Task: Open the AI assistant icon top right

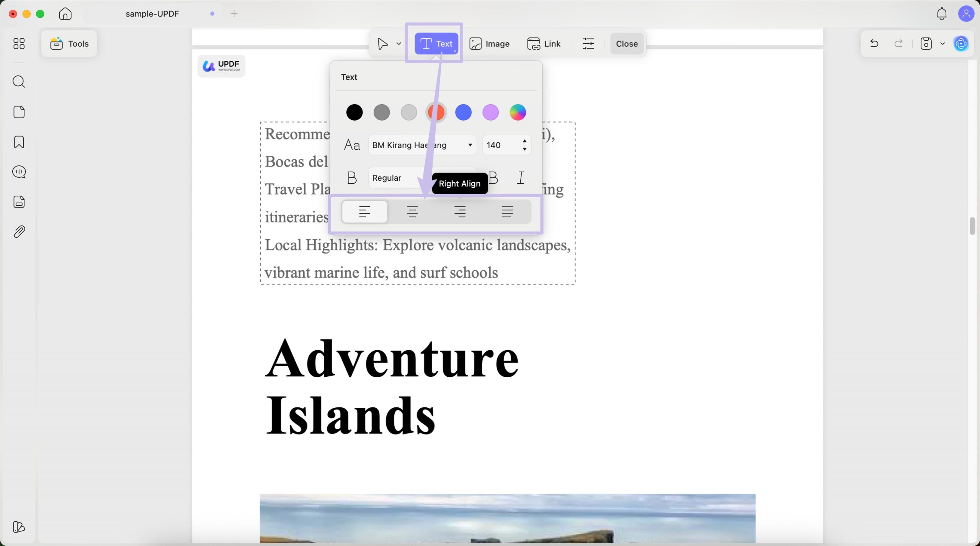Action: pyautogui.click(x=962, y=43)
